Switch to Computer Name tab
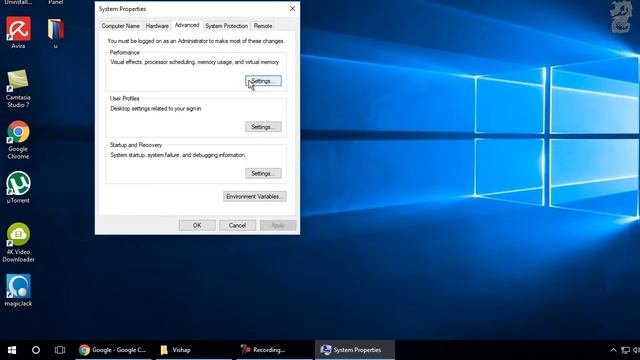The height and width of the screenshot is (360, 640). (120, 26)
